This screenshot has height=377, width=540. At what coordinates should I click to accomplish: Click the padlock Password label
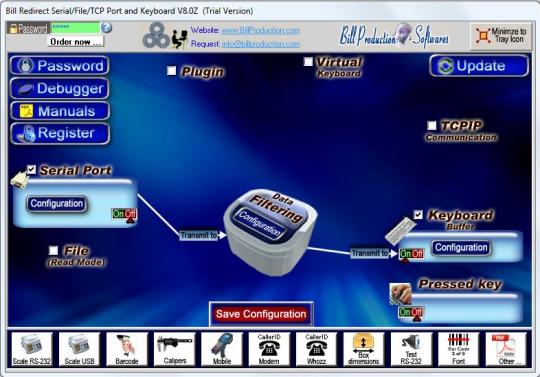click(28, 28)
